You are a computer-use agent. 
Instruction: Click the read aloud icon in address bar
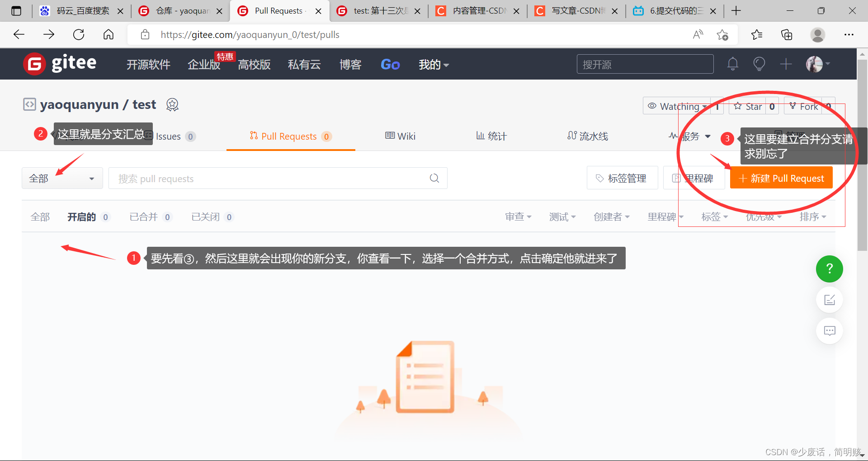tap(698, 34)
